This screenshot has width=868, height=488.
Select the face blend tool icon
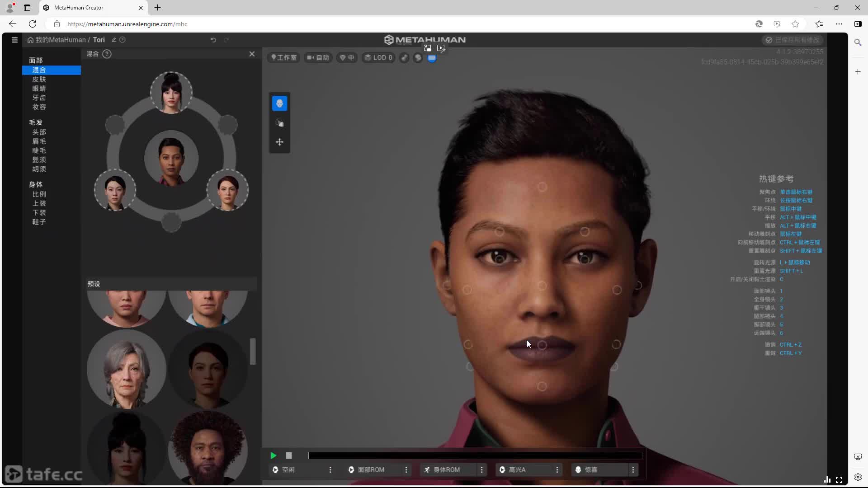(x=279, y=103)
